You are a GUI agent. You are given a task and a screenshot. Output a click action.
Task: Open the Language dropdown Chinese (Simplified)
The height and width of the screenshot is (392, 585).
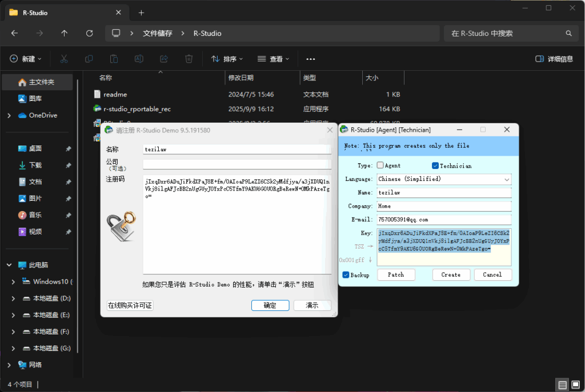[444, 179]
